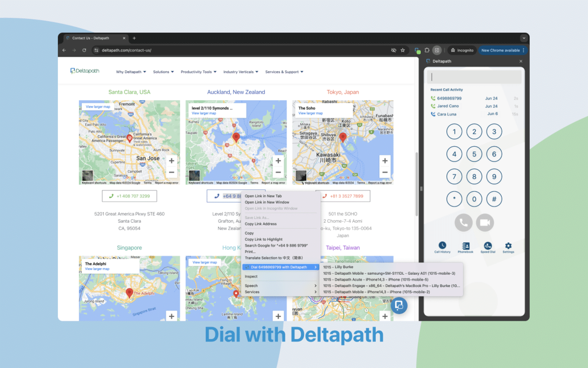The image size is (588, 368).
Task: Tap dialpad key 0
Action: point(474,199)
